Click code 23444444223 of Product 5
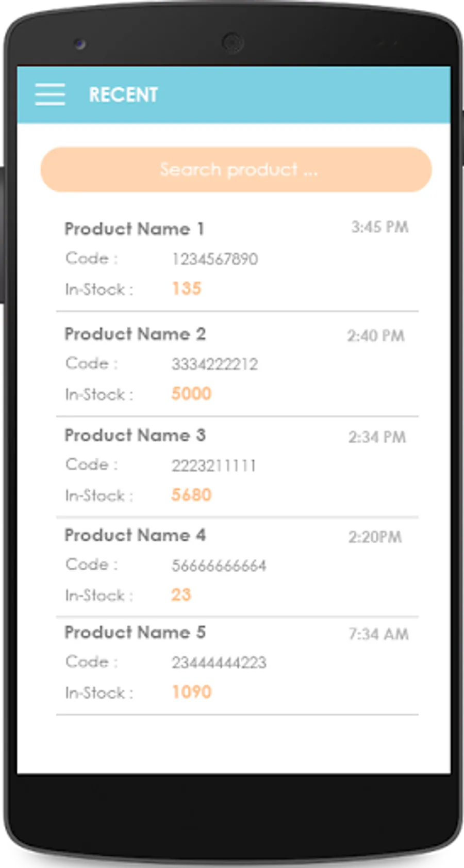Viewport: 464px width, 868px height. 219,663
